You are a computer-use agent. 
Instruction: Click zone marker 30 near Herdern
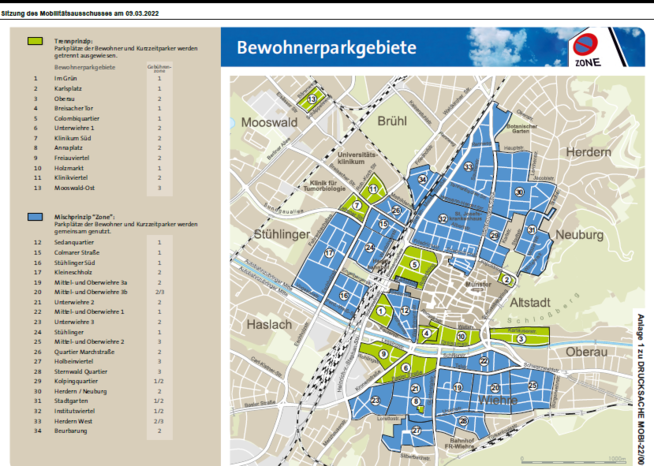pyautogui.click(x=519, y=192)
